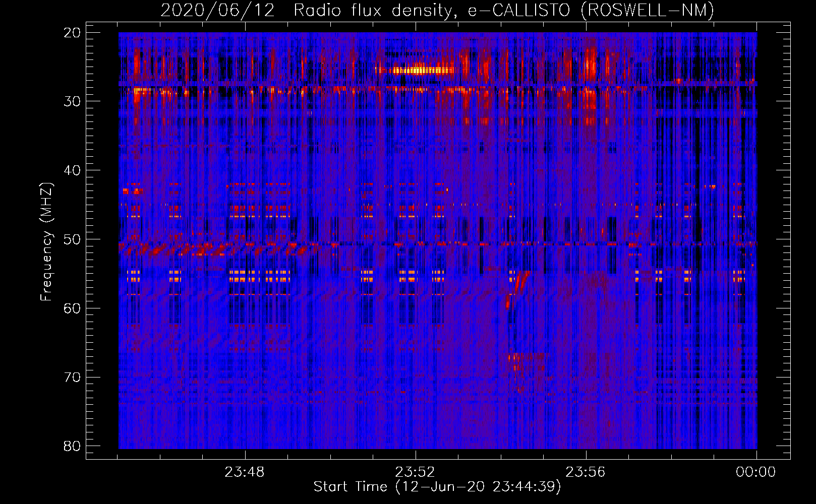Click the 40 MHz frequency tick label

[72, 170]
